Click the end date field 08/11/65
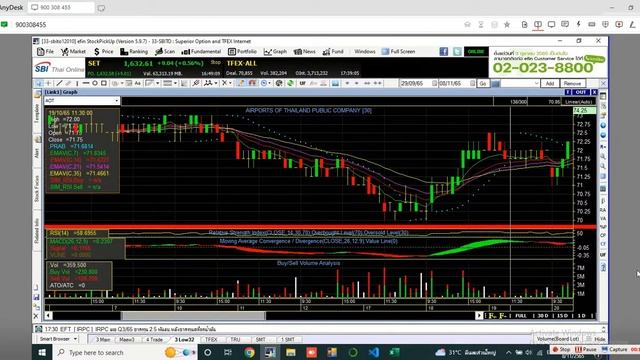The height and width of the screenshot is (360, 640). [454, 83]
